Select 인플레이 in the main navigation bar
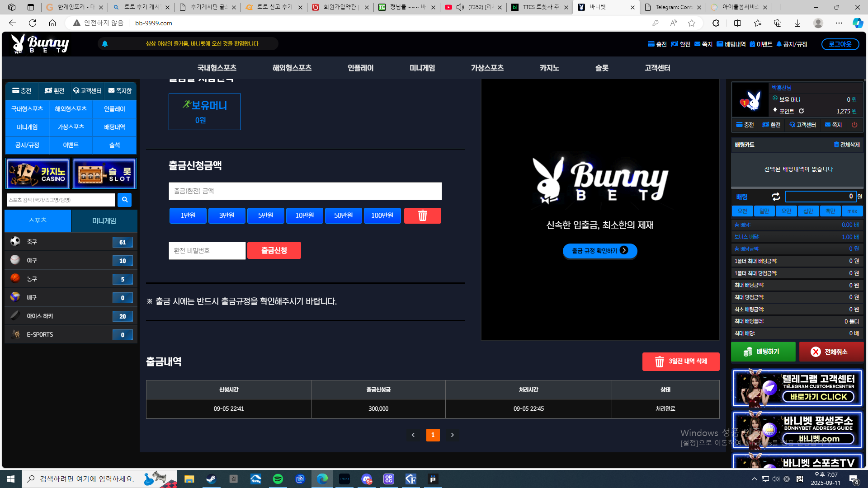Viewport: 868px width, 488px height. tap(360, 68)
